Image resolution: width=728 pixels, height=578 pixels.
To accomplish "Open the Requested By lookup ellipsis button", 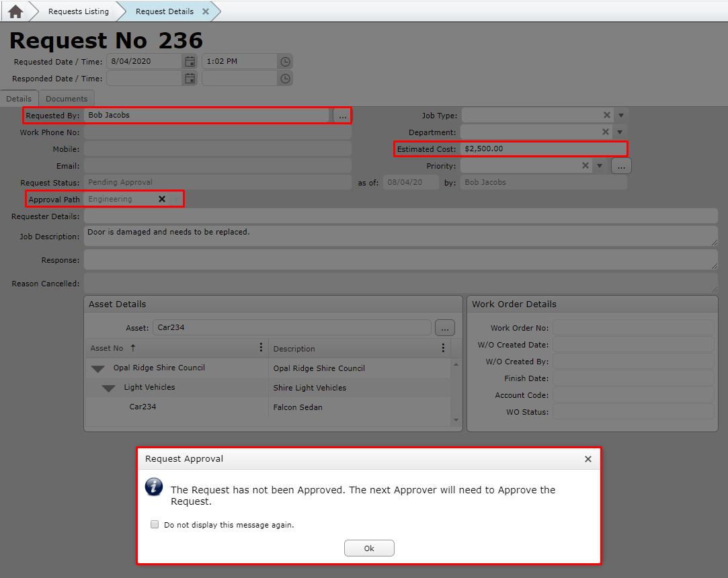I will 343,115.
